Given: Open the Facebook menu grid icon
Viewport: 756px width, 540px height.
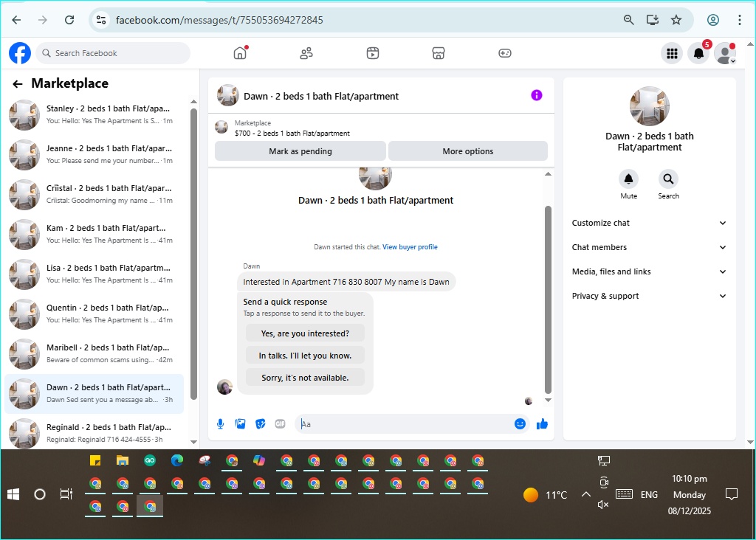Looking at the screenshot, I should point(672,53).
